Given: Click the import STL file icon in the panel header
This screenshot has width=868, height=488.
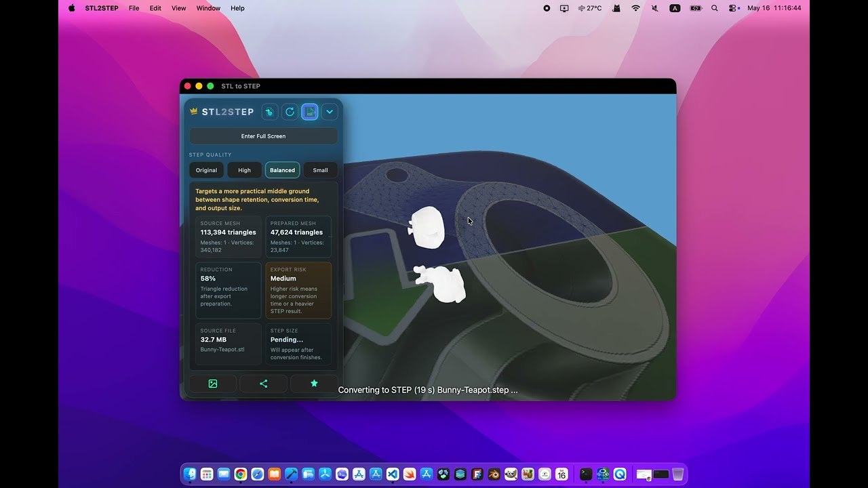Looking at the screenshot, I should [270, 112].
